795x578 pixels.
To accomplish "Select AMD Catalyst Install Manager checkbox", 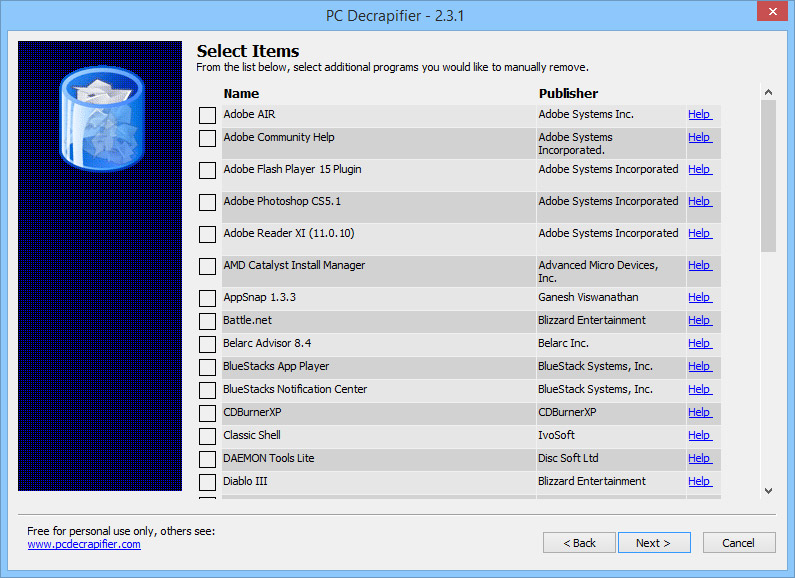I will click(x=207, y=266).
